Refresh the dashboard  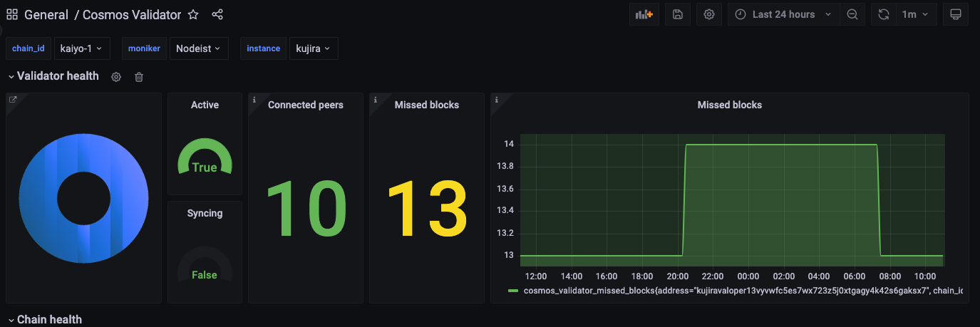tap(884, 14)
